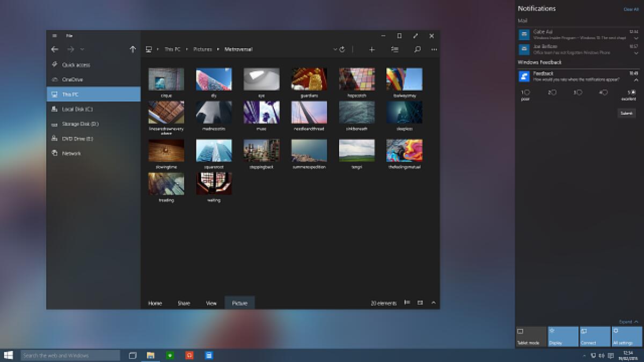This screenshot has width=644, height=362.
Task: Toggle the selection icon next to plus
Action: [395, 49]
